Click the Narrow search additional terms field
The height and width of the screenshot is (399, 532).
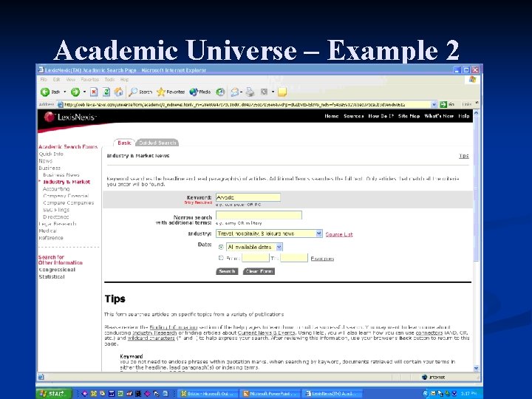tap(259, 215)
